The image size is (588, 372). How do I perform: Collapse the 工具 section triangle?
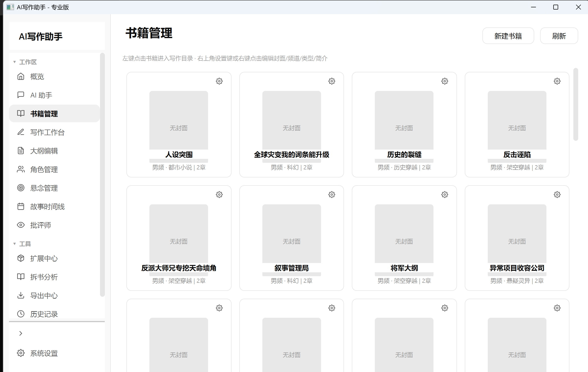14,244
